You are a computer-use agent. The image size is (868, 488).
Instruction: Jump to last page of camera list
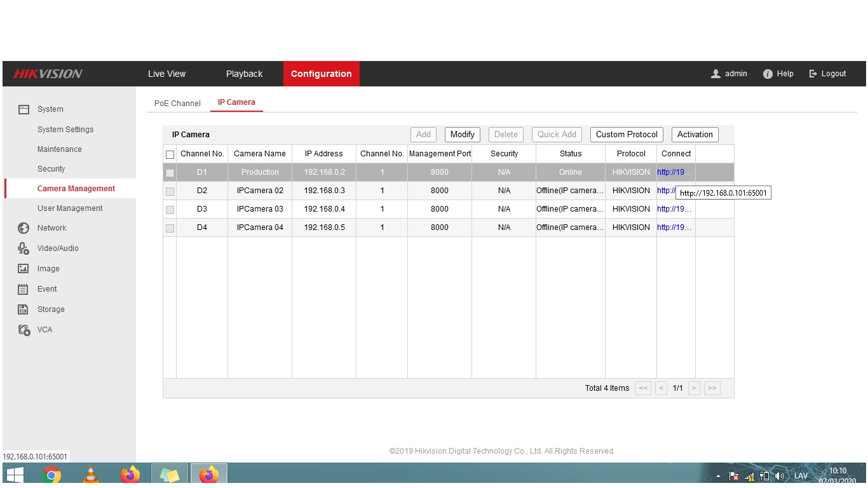coord(712,388)
